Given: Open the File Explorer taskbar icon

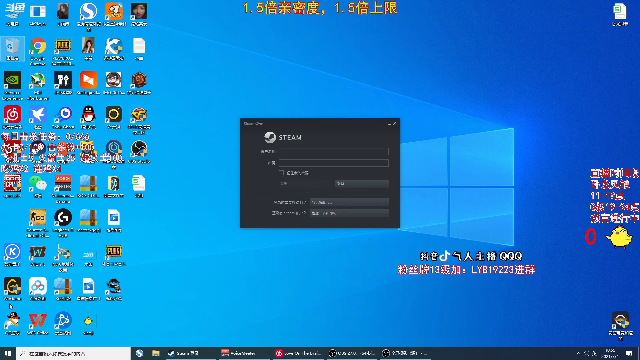Looking at the screenshot, I should click(x=156, y=353).
